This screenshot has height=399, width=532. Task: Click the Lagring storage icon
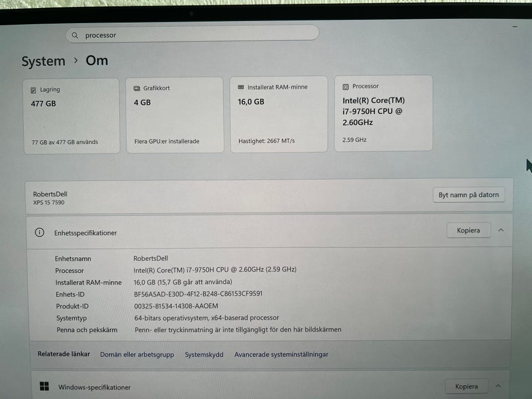[33, 90]
